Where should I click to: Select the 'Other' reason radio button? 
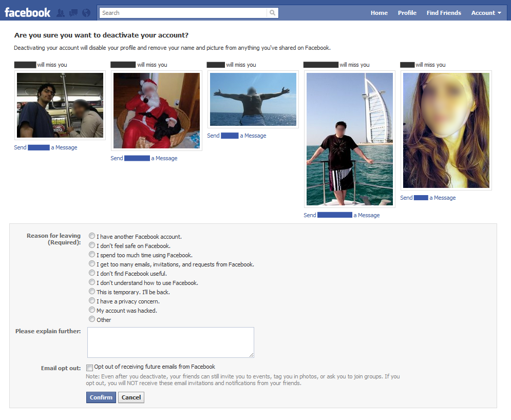tap(92, 319)
